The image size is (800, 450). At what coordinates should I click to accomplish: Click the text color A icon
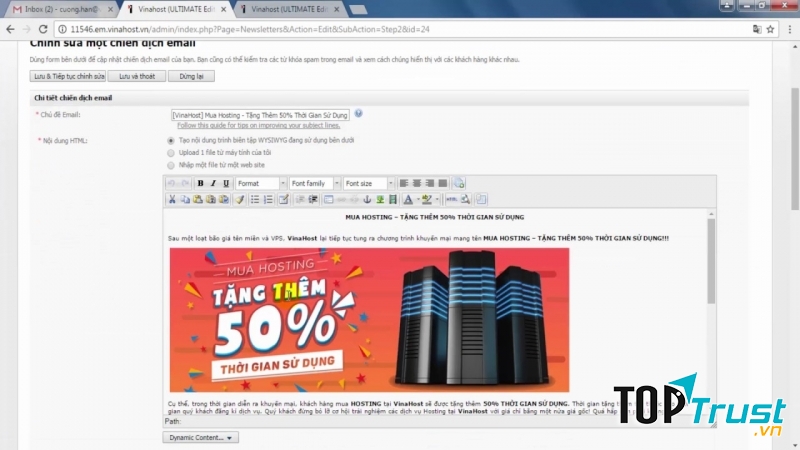point(408,199)
